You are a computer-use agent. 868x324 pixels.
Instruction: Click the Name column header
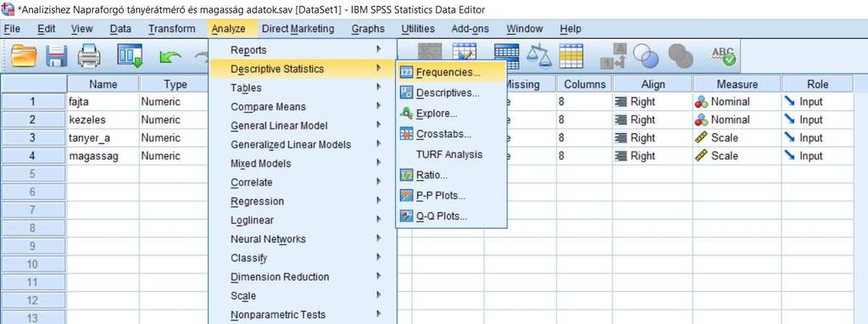(x=103, y=84)
